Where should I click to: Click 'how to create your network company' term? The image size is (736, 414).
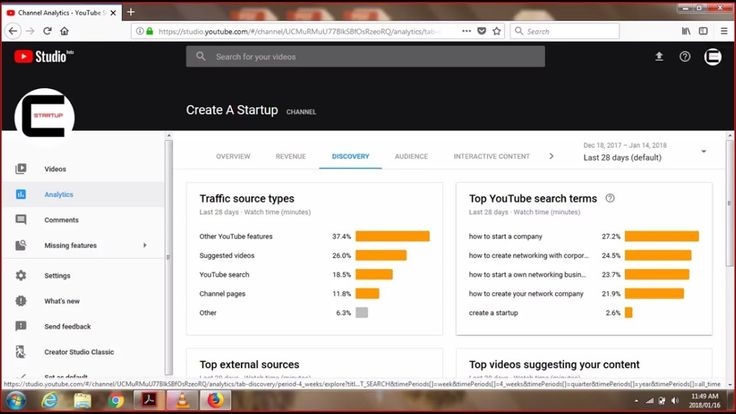(x=526, y=294)
